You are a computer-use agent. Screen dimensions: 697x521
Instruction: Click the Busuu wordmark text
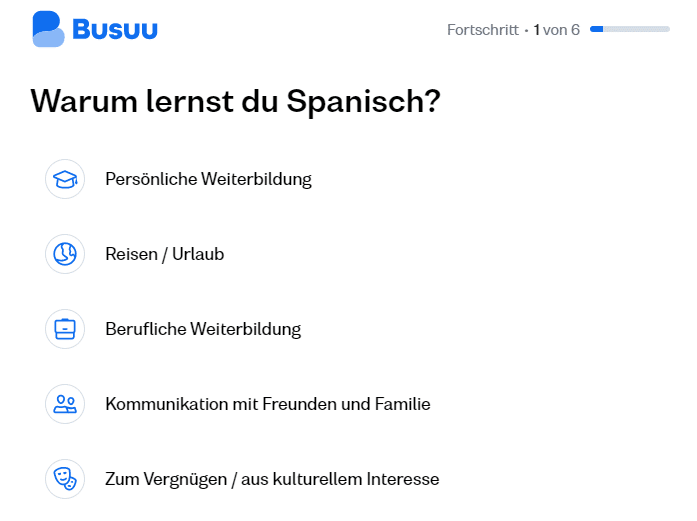(x=115, y=30)
